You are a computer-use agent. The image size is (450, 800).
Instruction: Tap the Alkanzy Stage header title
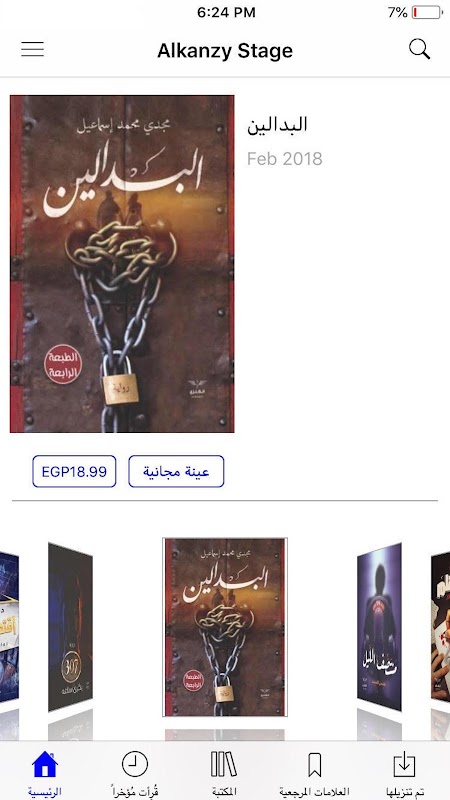(225, 51)
